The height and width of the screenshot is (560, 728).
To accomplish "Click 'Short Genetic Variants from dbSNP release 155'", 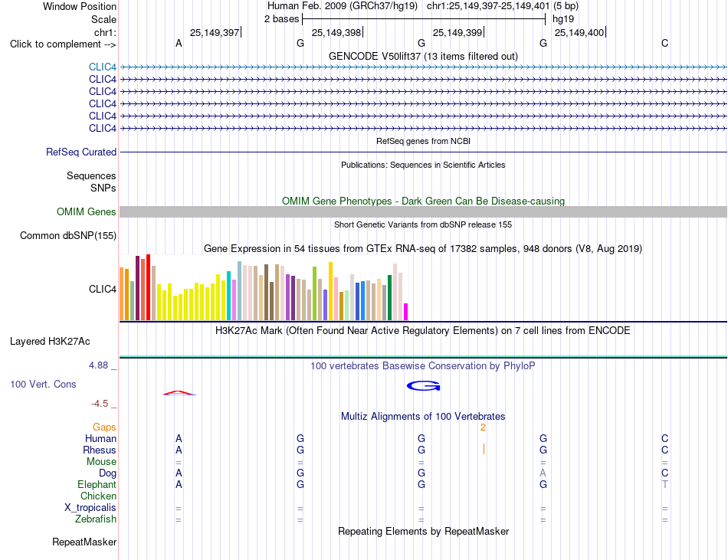I will (423, 224).
